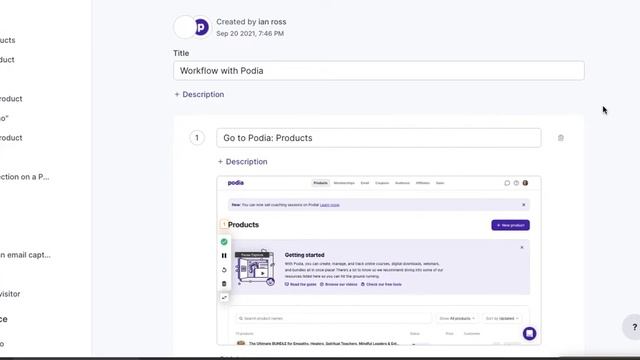Edit the Title field 'Workflow with Podia'
The height and width of the screenshot is (360, 640).
point(379,71)
